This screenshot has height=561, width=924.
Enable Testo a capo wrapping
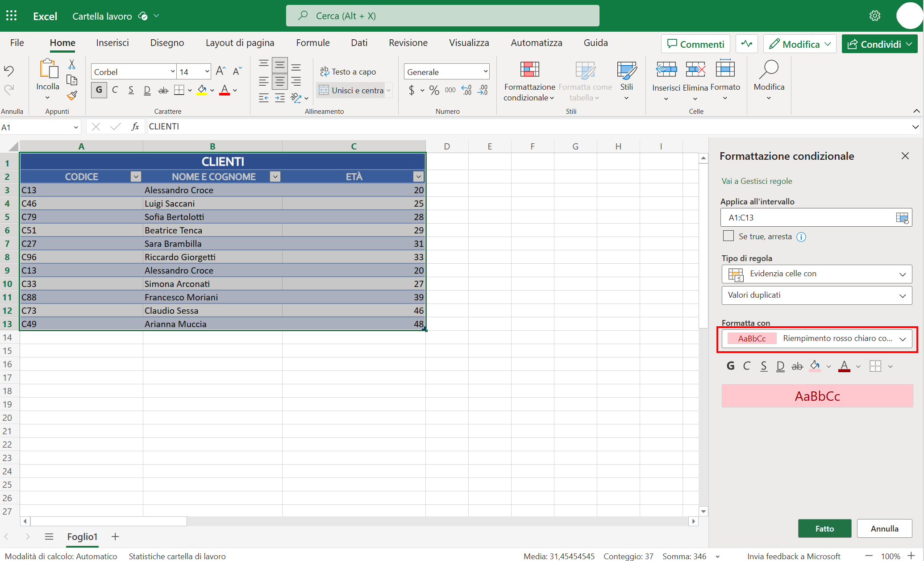click(x=349, y=71)
